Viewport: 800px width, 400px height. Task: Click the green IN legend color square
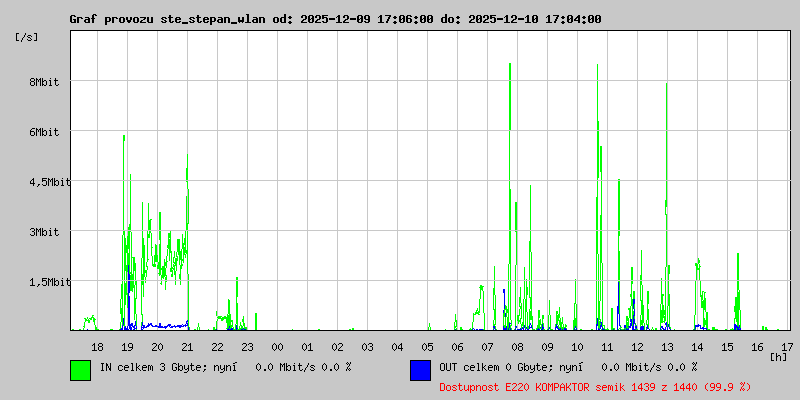pos(81,370)
